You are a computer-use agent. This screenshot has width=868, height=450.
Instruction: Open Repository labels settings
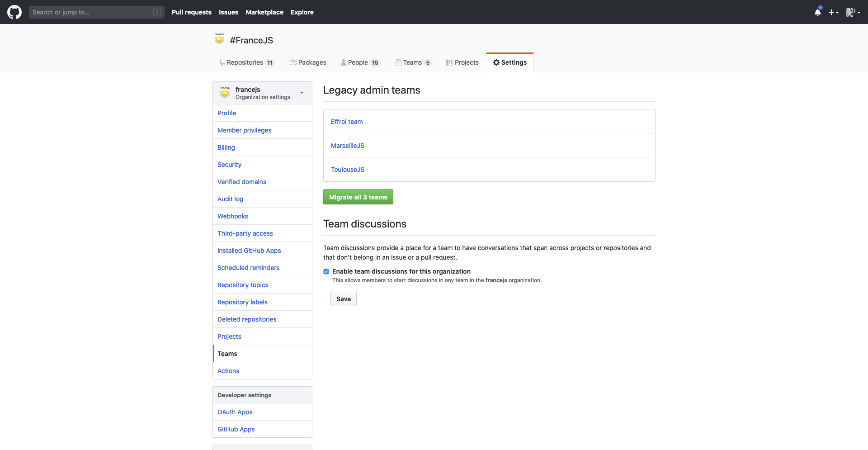(262, 302)
